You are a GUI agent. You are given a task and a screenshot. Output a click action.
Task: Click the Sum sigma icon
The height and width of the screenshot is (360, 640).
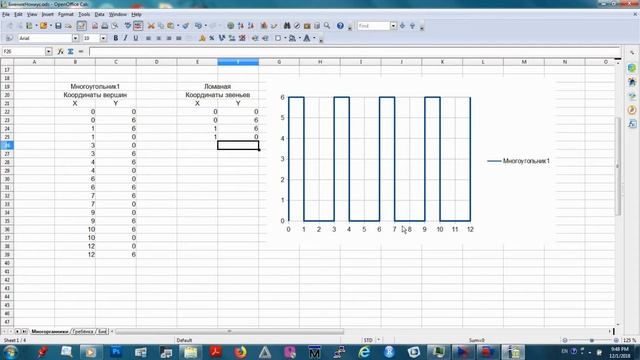pyautogui.click(x=70, y=51)
